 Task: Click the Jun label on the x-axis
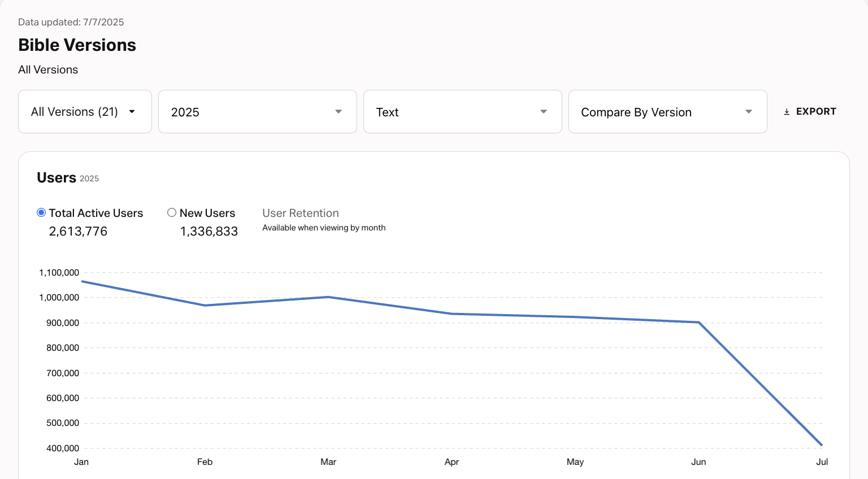698,462
